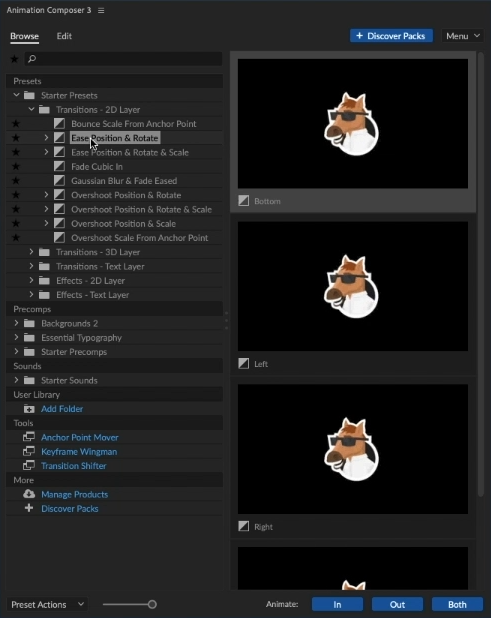Toggle star for Overshoot Position & Scale
The image size is (491, 618).
point(16,223)
